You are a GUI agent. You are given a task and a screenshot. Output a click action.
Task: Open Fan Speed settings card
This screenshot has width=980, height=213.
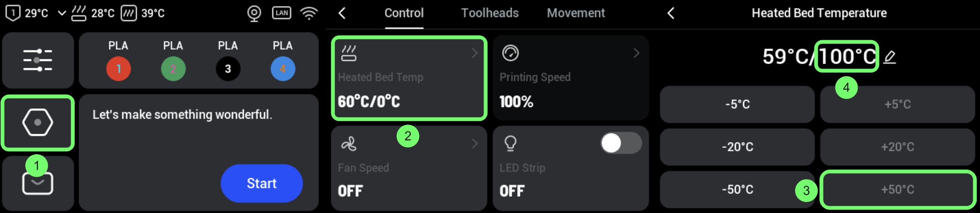tap(409, 168)
